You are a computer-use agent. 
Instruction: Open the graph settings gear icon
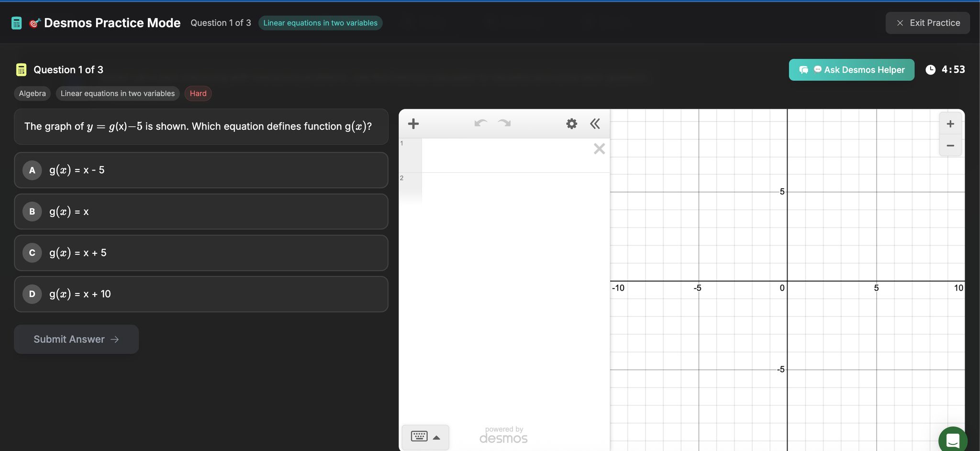[571, 124]
